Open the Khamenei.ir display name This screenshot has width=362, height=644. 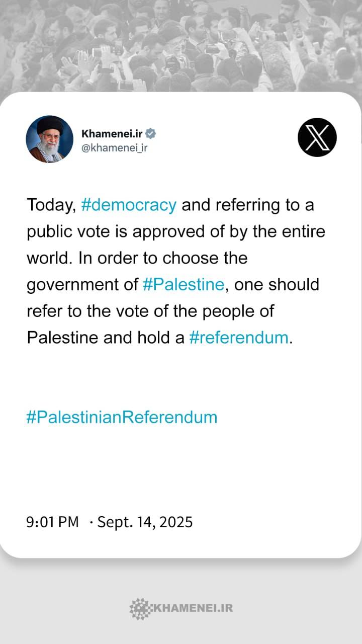pyautogui.click(x=112, y=133)
